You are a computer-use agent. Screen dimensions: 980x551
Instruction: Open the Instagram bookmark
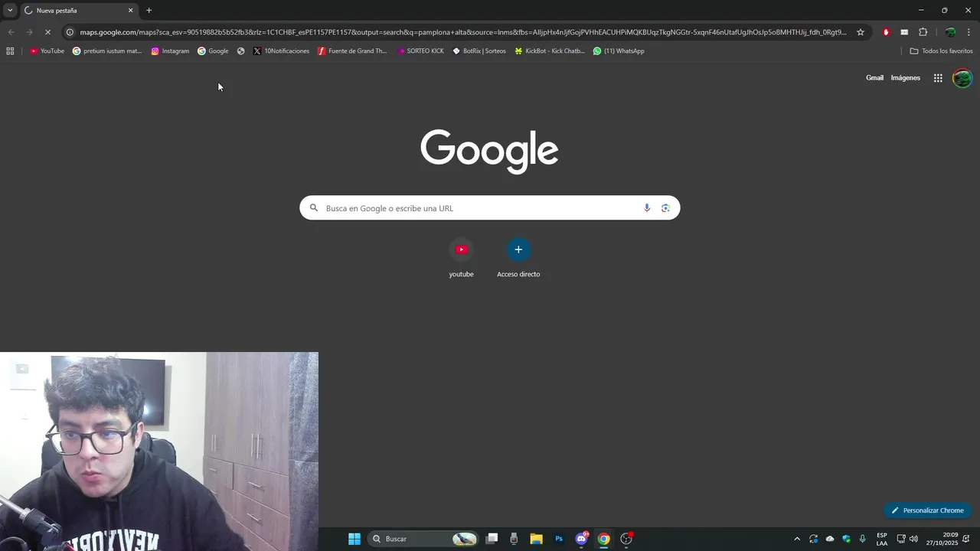pyautogui.click(x=170, y=51)
